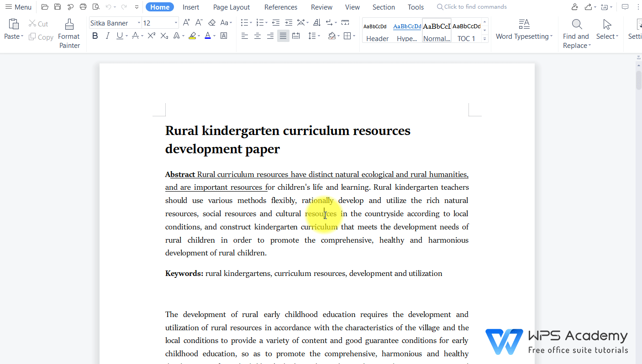The image size is (642, 364).
Task: Clear formatting with the eraser icon
Action: coord(211,22)
